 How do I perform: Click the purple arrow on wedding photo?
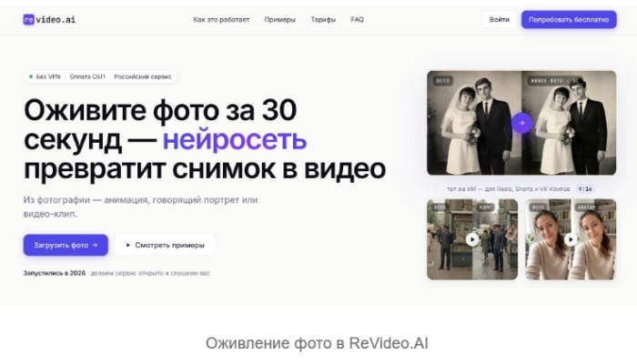pos(521,123)
